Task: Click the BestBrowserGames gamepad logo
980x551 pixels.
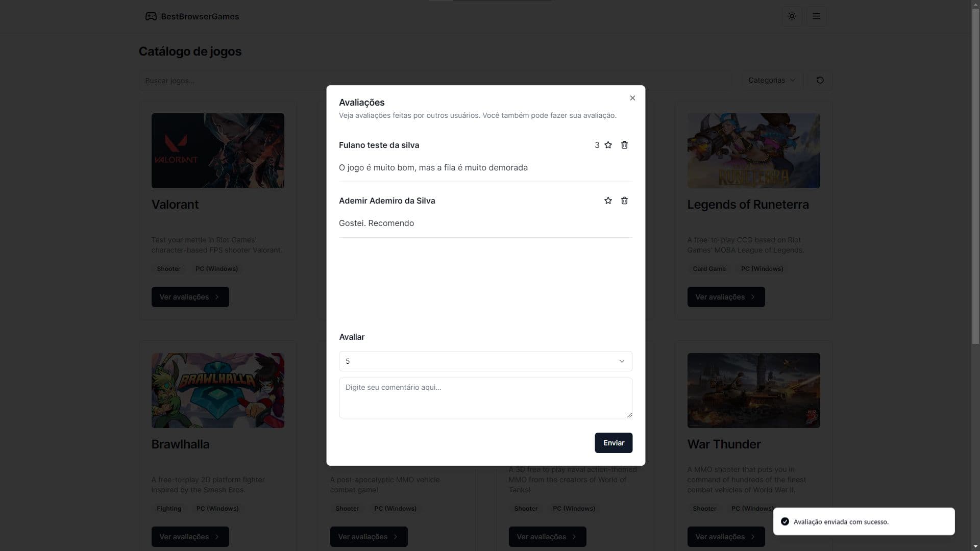Action: click(151, 16)
